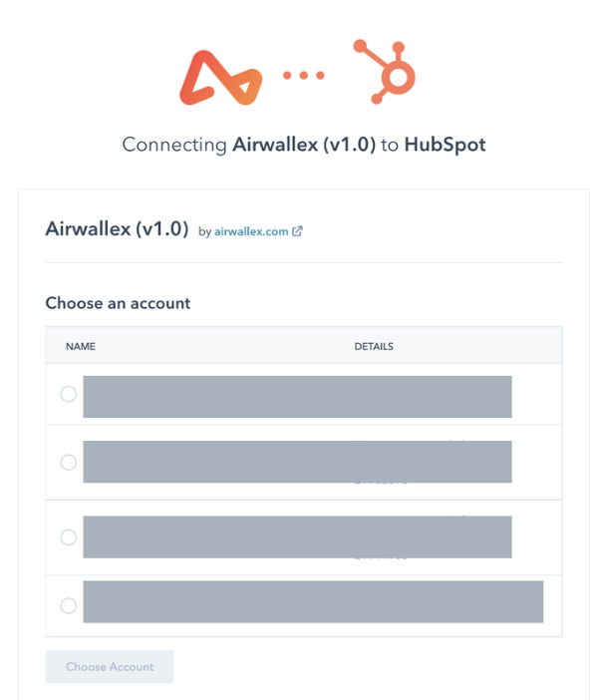Click the 'Choose an account' heading

point(118,303)
